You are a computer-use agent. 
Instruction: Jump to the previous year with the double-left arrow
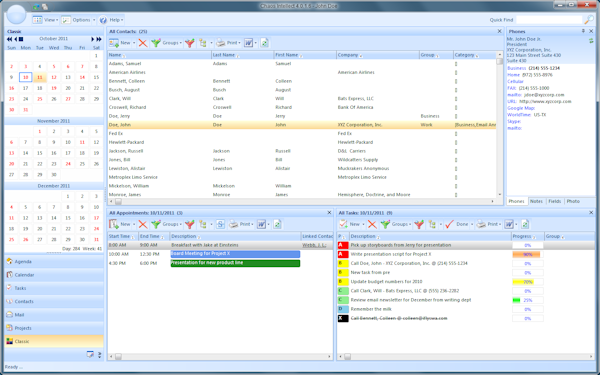(x=9, y=39)
